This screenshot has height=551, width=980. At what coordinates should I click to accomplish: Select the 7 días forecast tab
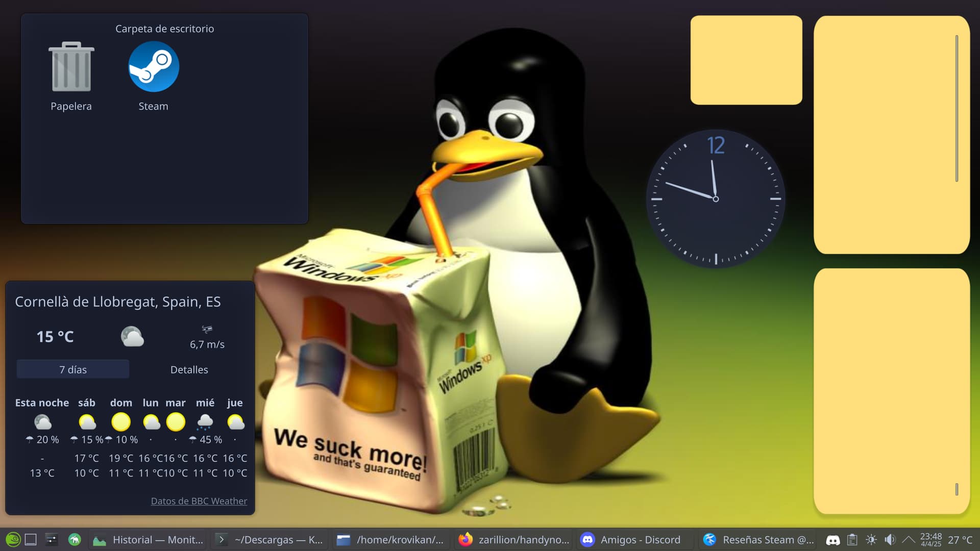click(73, 369)
